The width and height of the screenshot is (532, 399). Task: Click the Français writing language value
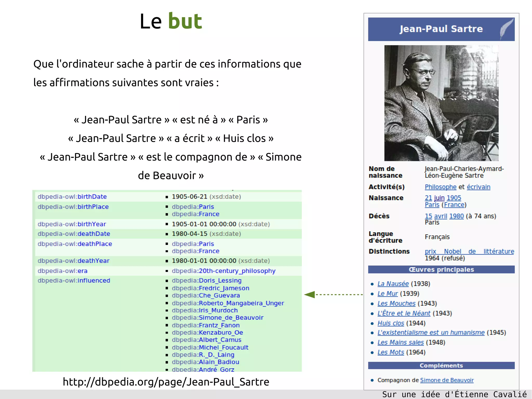tap(437, 237)
